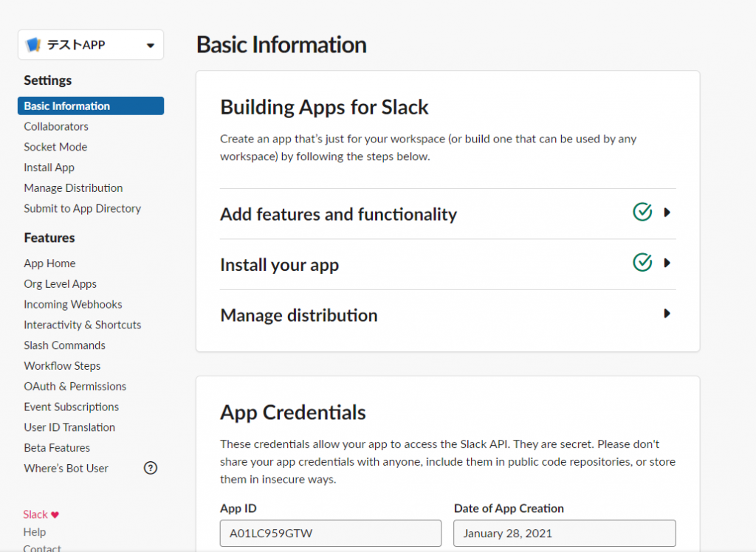This screenshot has width=756, height=552.
Task: Click Where's Bot User link
Action: (66, 468)
